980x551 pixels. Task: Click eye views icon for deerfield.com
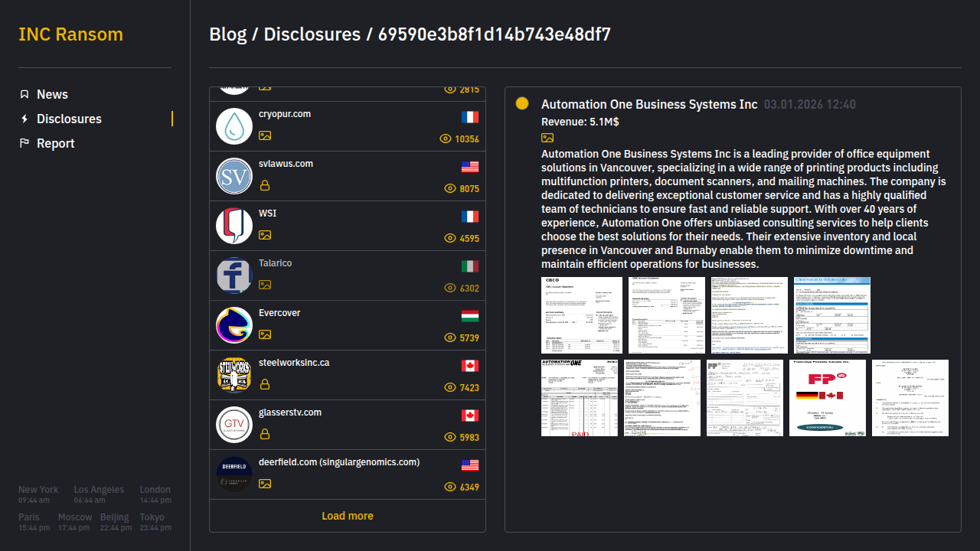[450, 487]
